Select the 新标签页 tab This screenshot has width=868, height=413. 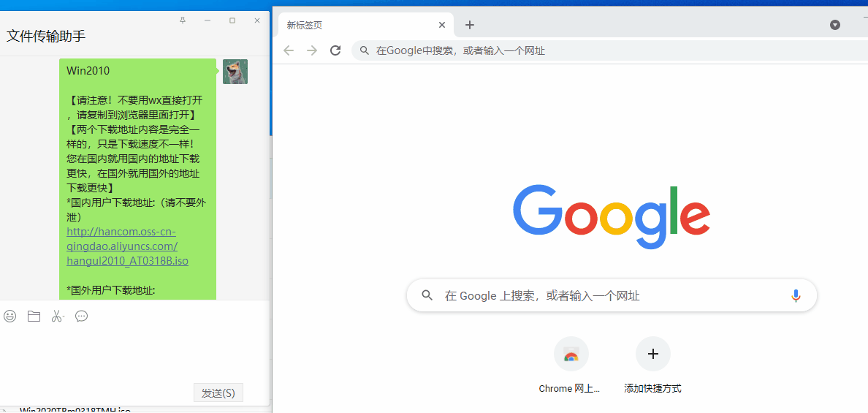coord(366,25)
